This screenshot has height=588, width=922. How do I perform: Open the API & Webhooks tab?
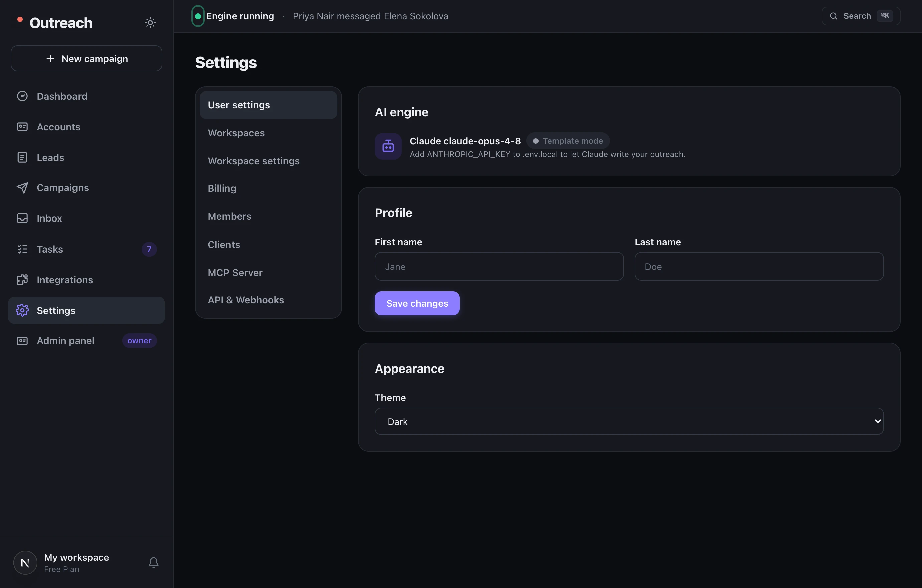(268, 300)
